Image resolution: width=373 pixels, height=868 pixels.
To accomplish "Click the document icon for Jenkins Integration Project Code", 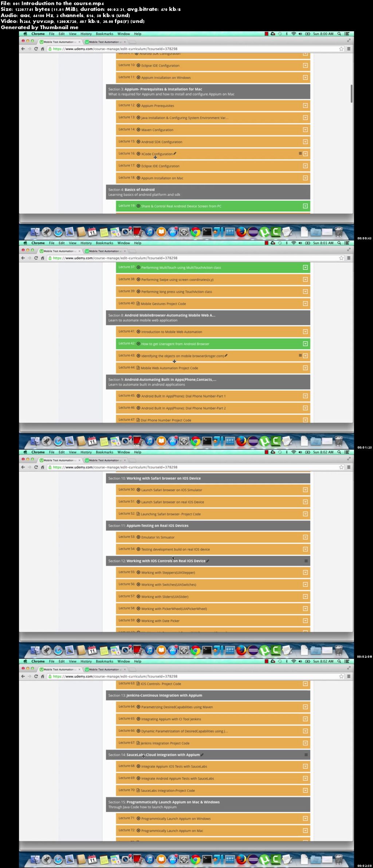I will [138, 743].
